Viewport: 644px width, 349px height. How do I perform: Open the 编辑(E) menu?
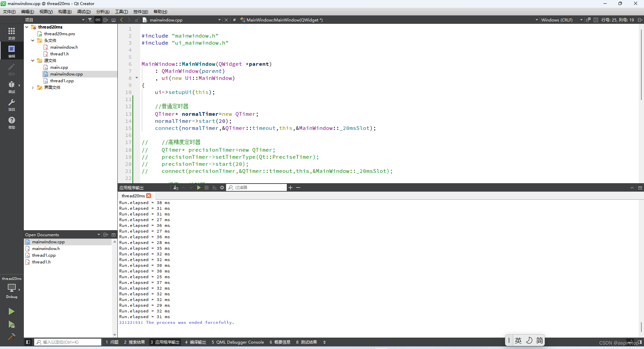[28, 12]
